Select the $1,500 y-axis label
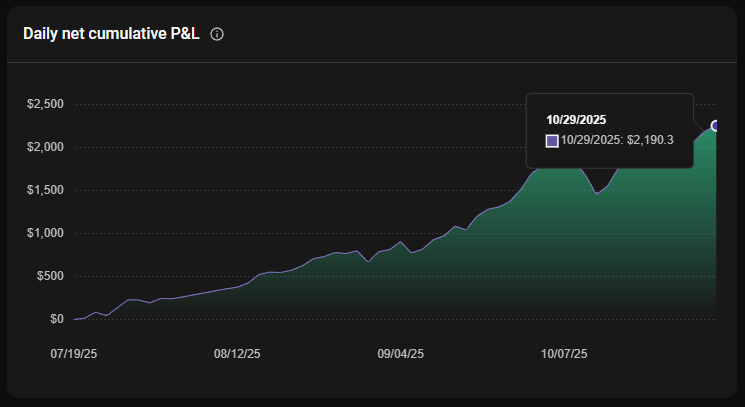The height and width of the screenshot is (407, 745). (x=44, y=190)
